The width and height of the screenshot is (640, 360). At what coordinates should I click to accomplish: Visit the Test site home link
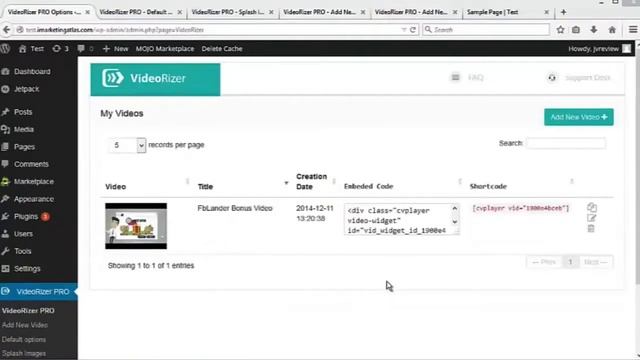[x=31, y=49]
